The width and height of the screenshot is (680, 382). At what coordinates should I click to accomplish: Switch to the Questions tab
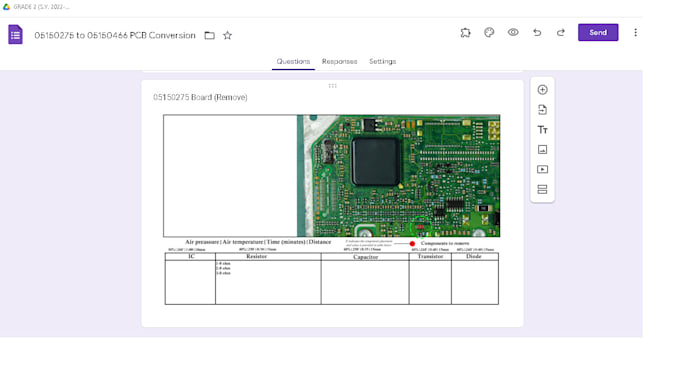(x=293, y=62)
